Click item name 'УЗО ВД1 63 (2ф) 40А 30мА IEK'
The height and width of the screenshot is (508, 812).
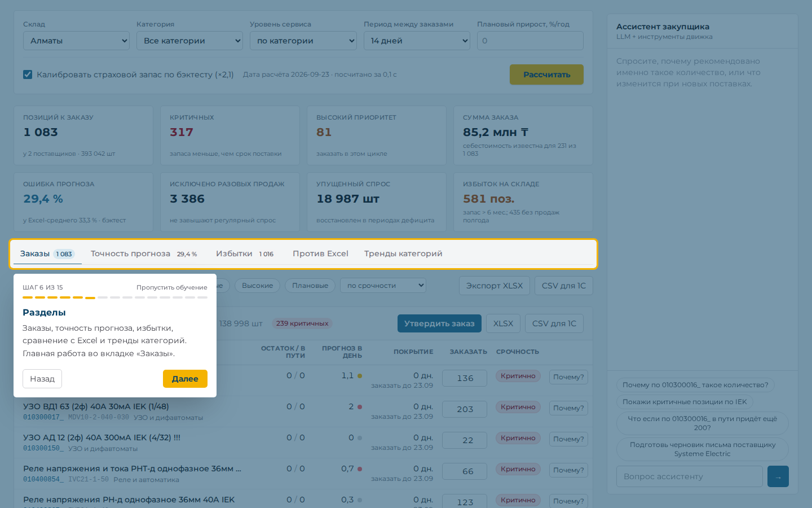coord(96,406)
